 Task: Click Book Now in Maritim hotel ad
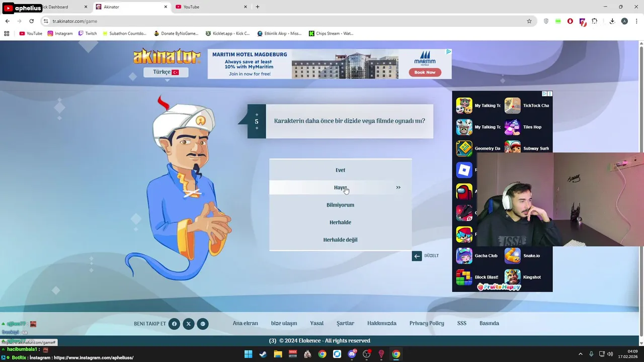(x=425, y=72)
